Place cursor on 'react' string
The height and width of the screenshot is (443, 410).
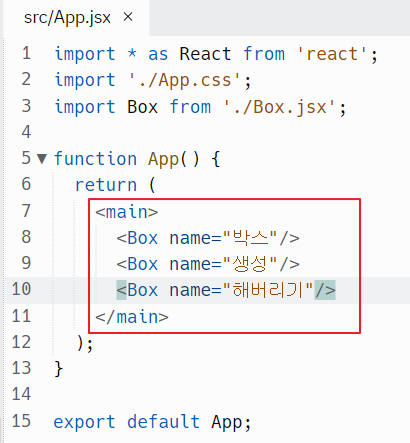[332, 54]
